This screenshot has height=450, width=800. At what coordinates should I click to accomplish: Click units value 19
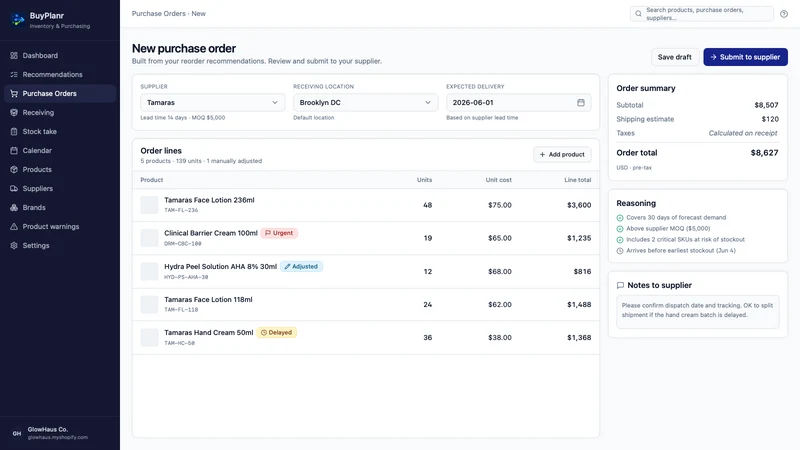click(428, 238)
